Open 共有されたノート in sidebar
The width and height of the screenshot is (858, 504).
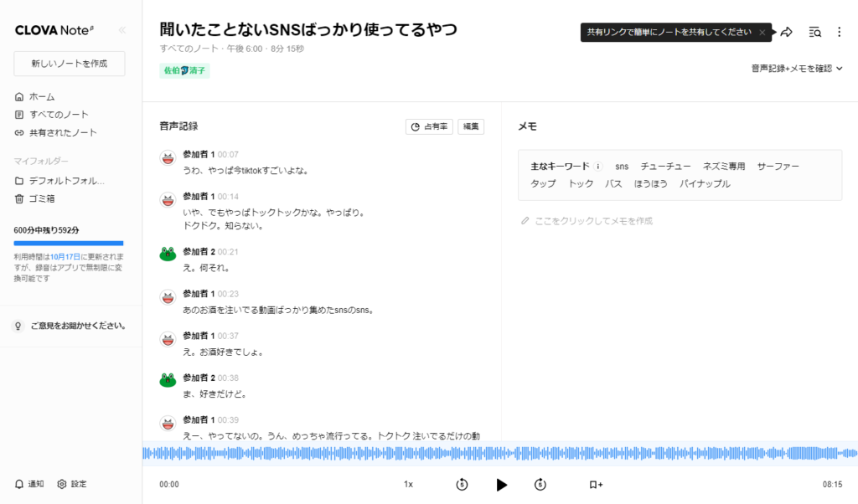63,132
